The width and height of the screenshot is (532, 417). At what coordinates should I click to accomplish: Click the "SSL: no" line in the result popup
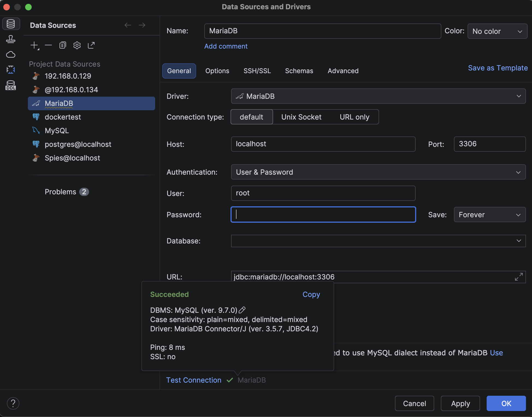pos(163,357)
